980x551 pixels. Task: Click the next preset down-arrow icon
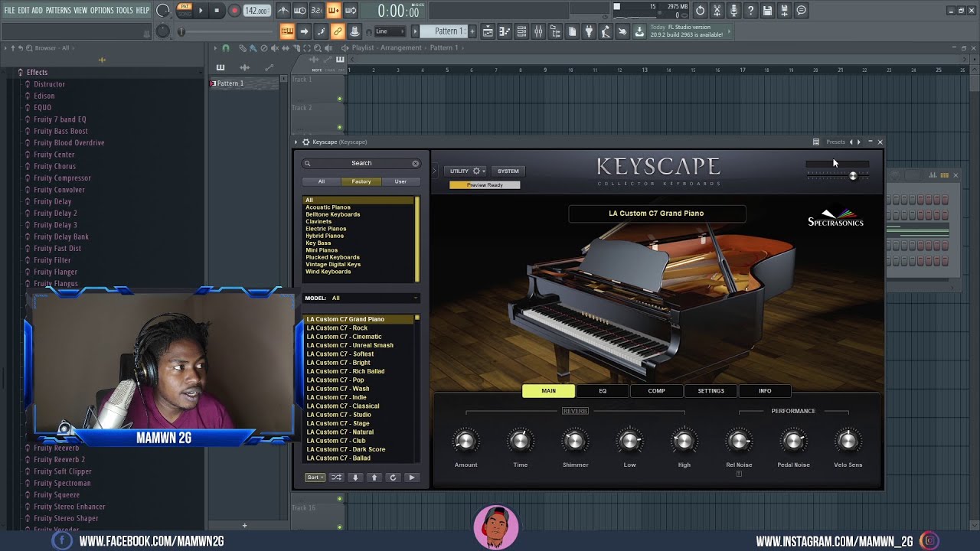click(x=355, y=478)
